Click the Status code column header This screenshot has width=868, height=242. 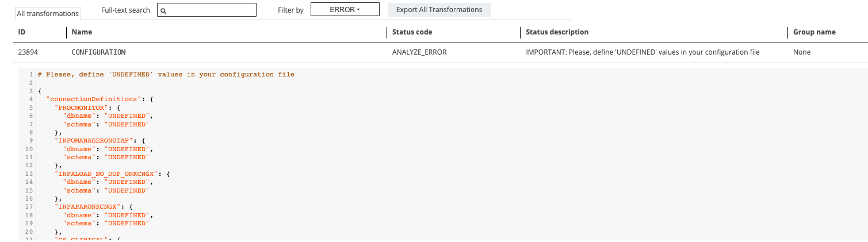412,32
